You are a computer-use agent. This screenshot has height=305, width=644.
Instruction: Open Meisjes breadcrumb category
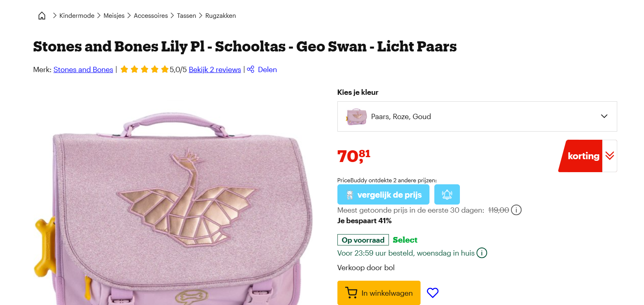[114, 16]
